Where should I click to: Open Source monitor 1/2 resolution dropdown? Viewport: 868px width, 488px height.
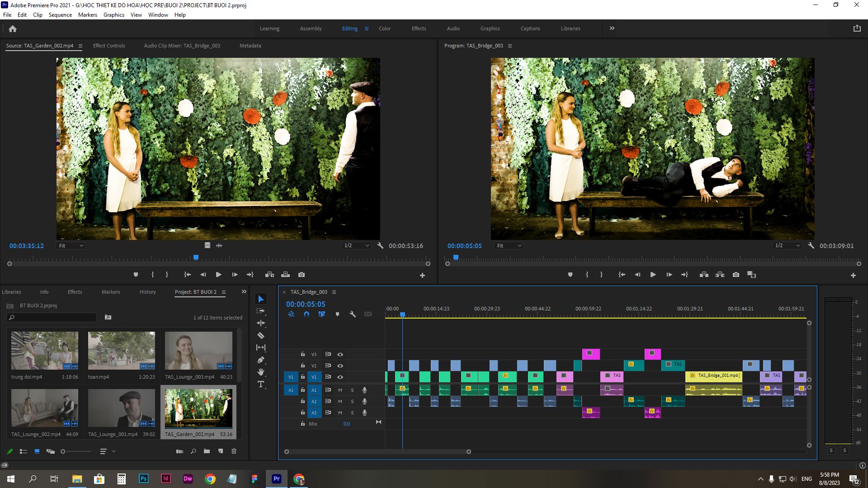click(356, 246)
